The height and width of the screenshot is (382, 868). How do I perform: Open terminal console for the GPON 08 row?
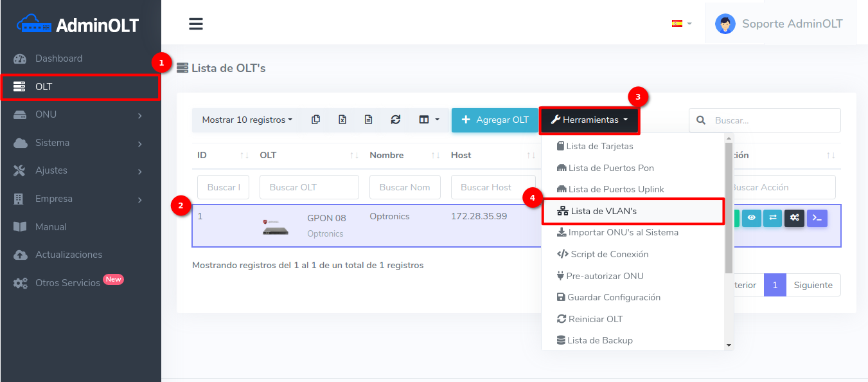[x=817, y=218]
